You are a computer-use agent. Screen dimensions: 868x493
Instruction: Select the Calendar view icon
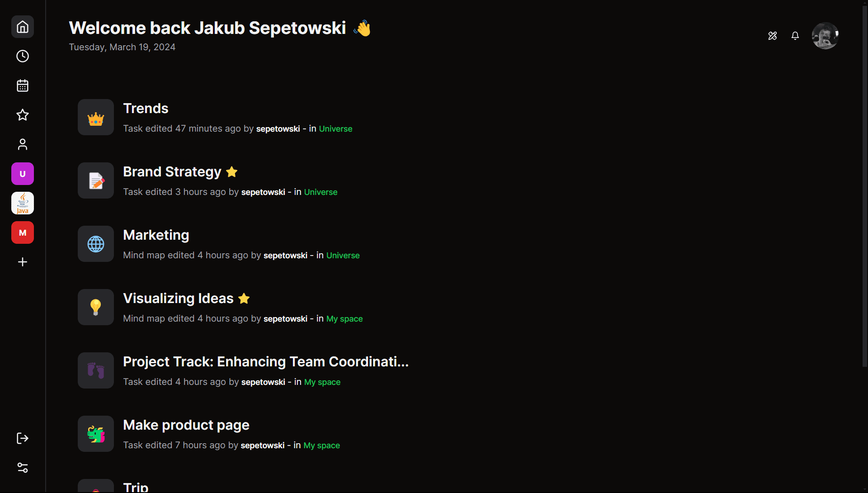click(x=23, y=85)
